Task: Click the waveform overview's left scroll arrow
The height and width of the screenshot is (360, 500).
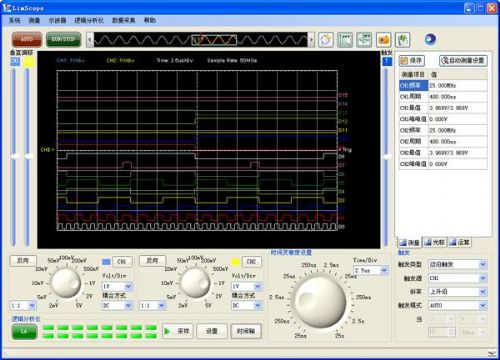Action: coord(90,40)
